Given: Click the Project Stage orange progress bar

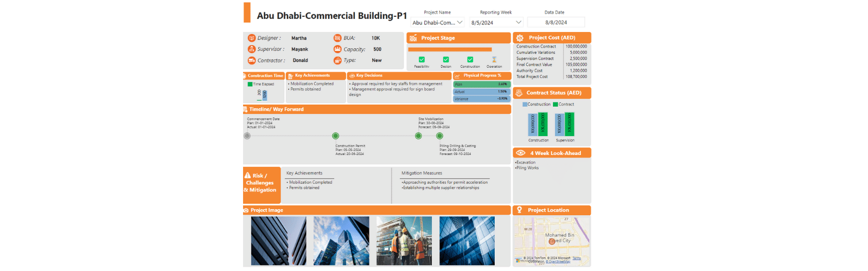Looking at the screenshot, I should [x=450, y=49].
